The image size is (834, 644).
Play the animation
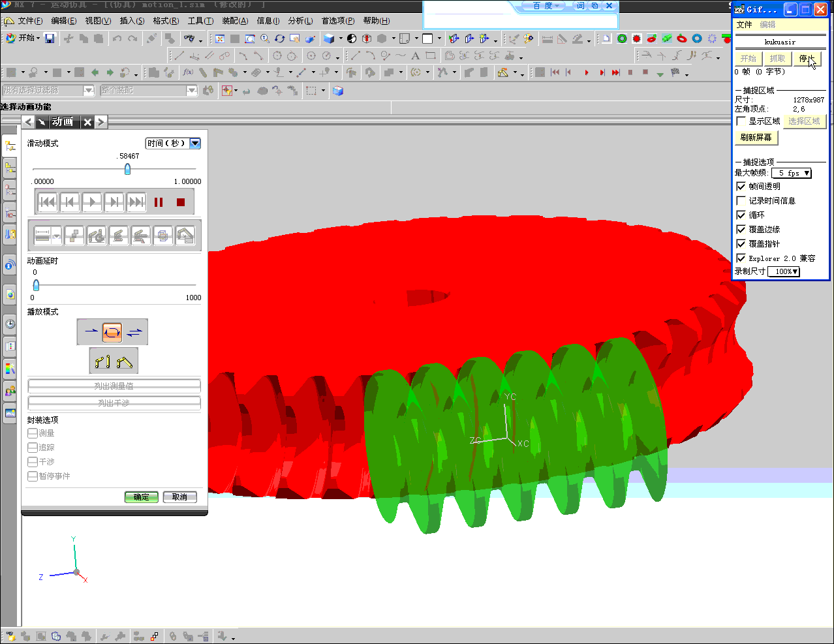pyautogui.click(x=92, y=202)
